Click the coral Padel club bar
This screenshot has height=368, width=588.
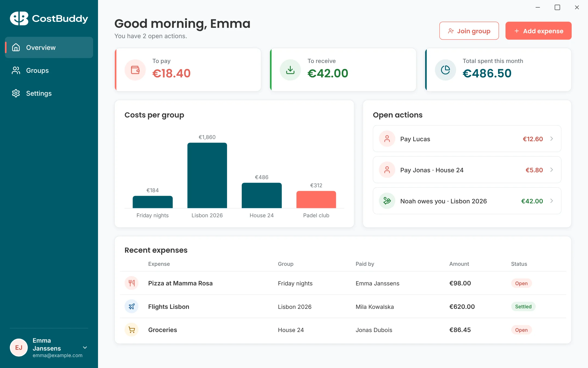coord(316,200)
